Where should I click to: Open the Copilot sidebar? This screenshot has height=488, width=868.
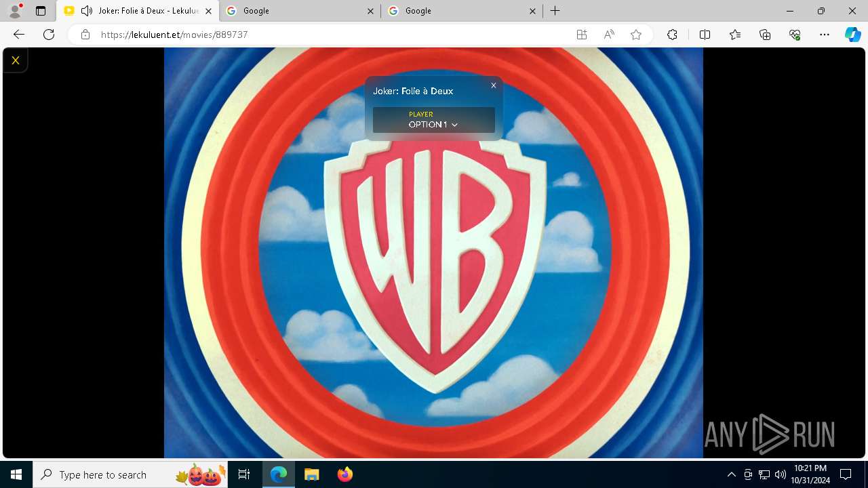852,35
